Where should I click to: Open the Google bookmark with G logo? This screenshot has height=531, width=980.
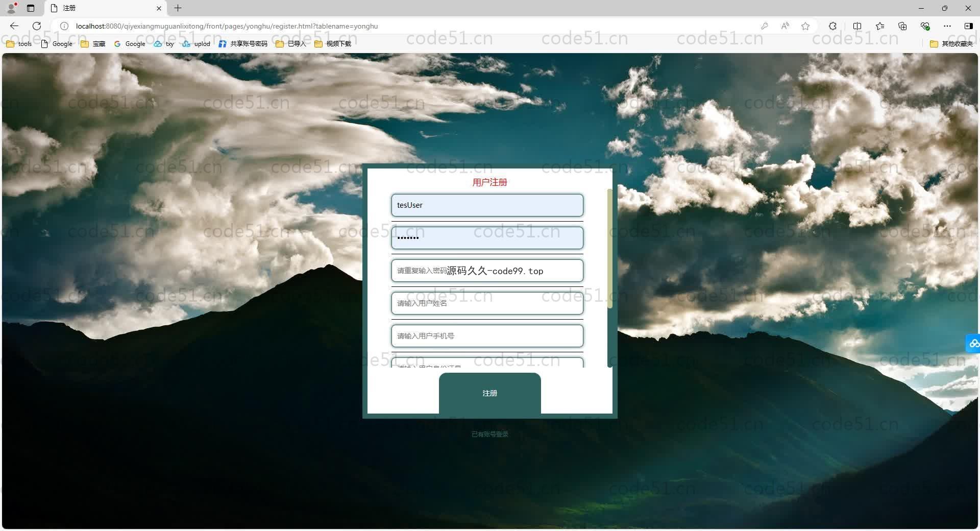tap(130, 44)
